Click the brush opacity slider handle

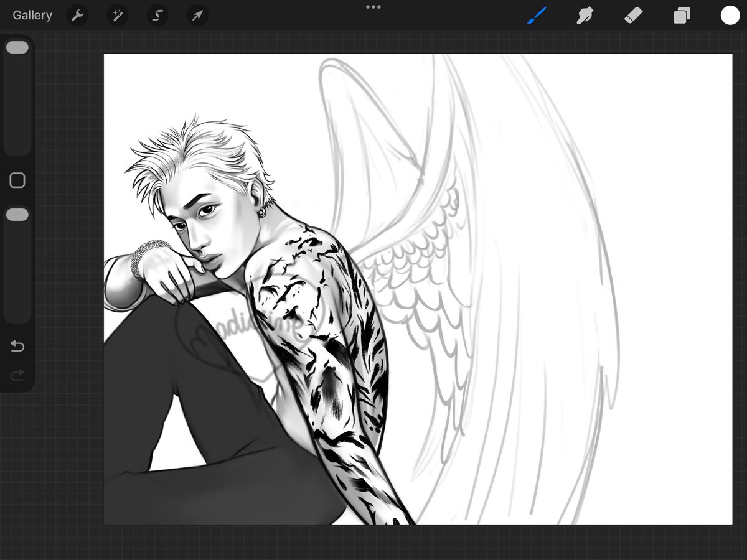(17, 215)
